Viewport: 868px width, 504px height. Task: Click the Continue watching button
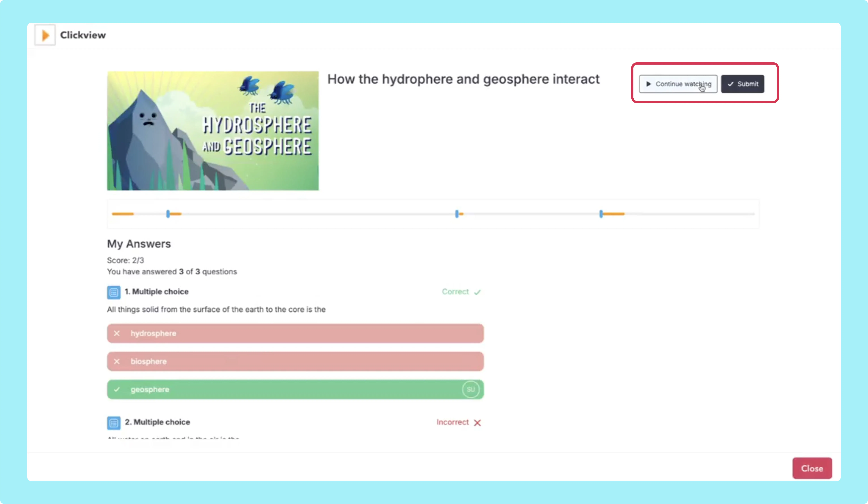coord(678,84)
